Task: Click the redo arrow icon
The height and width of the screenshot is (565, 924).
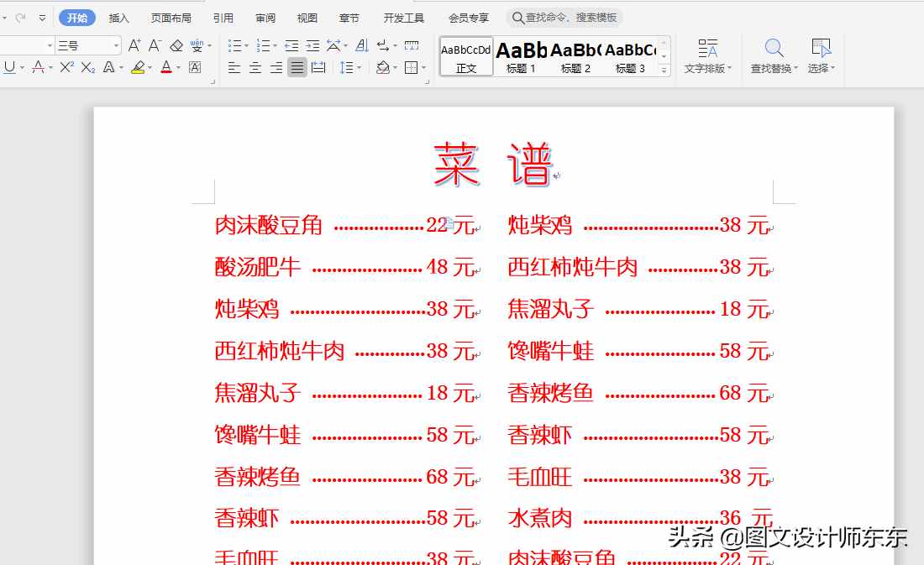Action: coord(21,18)
